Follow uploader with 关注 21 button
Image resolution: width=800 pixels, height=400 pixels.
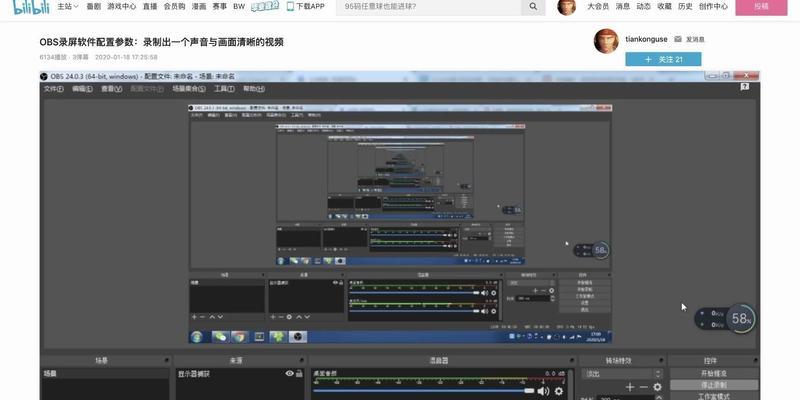(663, 60)
